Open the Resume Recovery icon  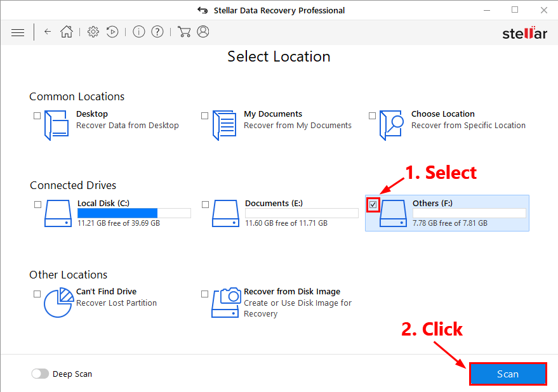[112, 32]
